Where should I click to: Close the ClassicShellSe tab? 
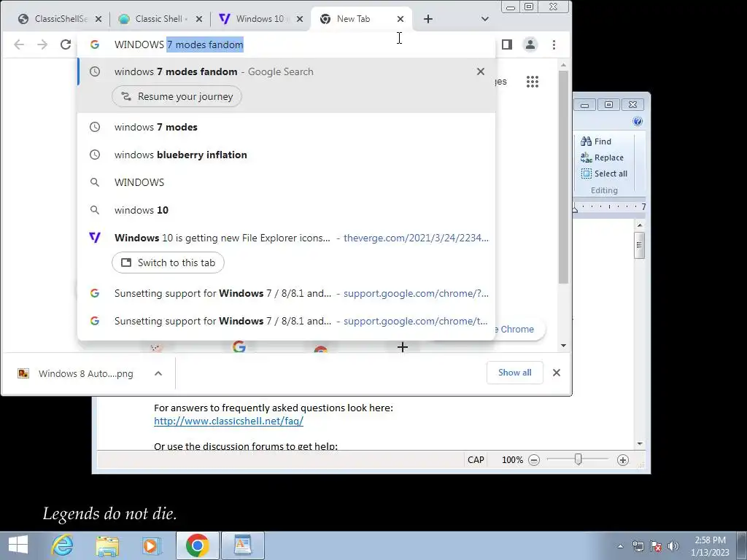[98, 19]
